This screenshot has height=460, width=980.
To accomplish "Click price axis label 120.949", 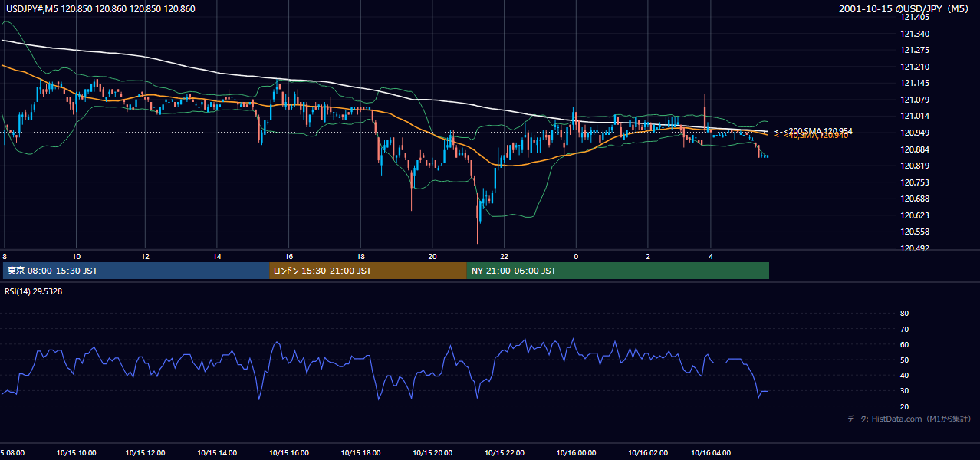I will pos(914,133).
